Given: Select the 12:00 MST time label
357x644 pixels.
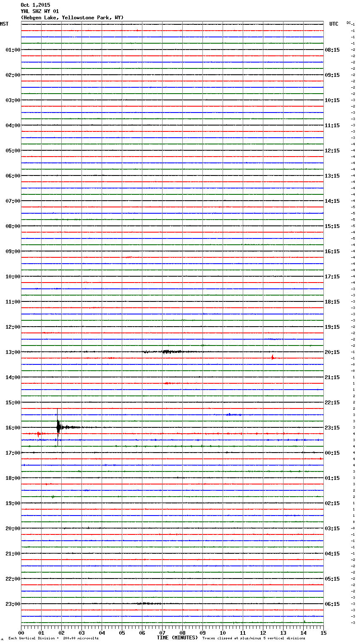Looking at the screenshot, I should [13, 327].
